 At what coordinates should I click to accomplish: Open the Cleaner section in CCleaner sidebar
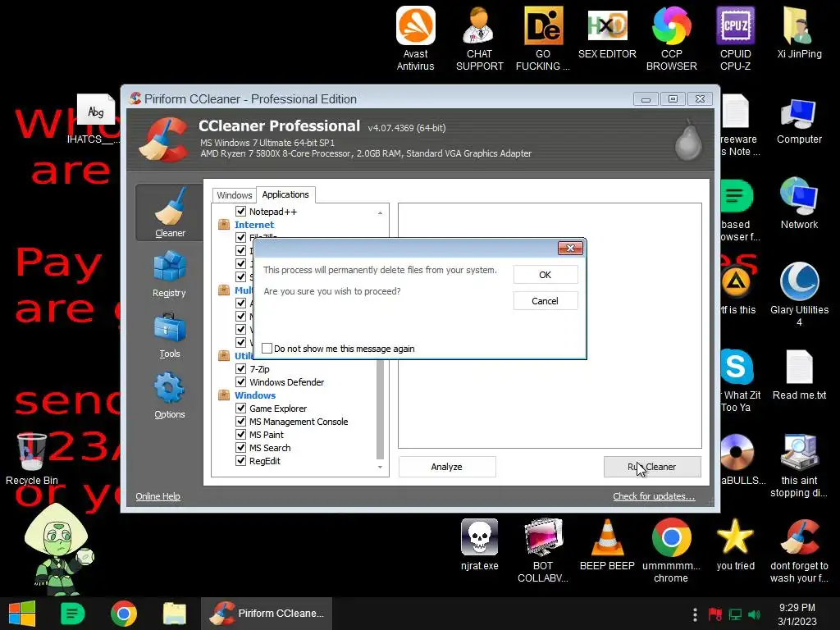click(x=169, y=212)
